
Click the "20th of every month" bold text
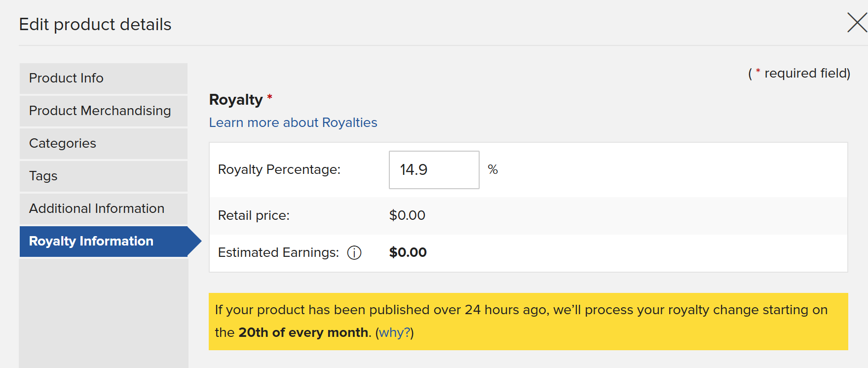pos(303,332)
